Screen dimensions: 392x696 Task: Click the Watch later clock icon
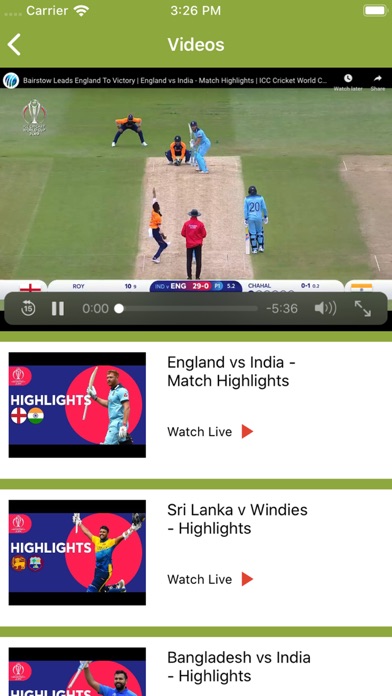point(348,79)
